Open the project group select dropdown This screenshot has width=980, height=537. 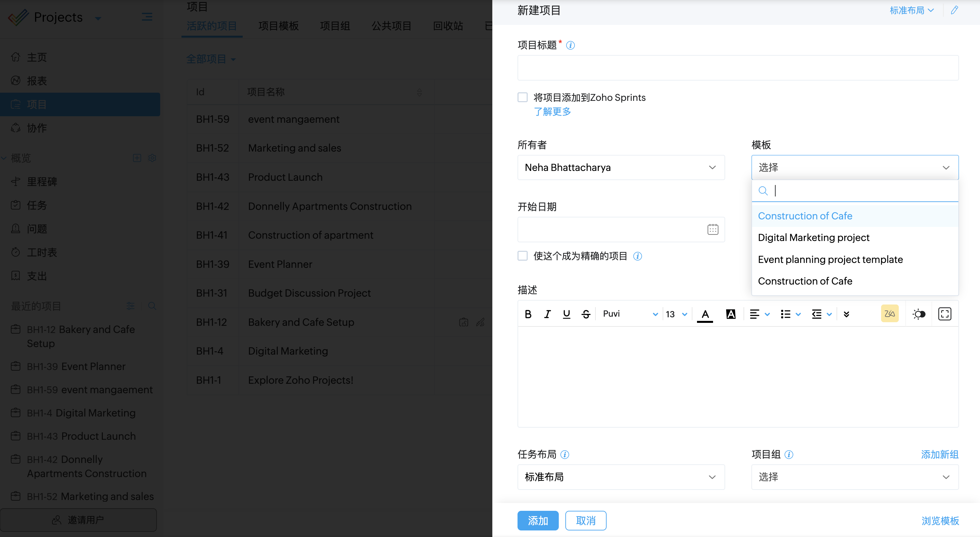pos(855,477)
